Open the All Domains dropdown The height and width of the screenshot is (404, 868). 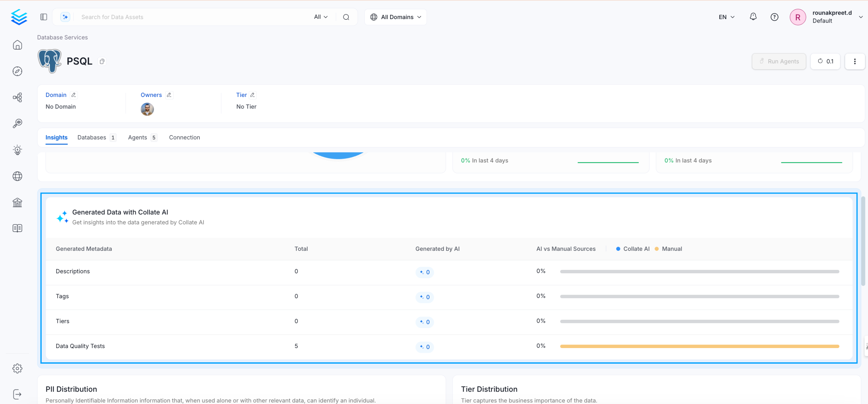click(x=395, y=17)
